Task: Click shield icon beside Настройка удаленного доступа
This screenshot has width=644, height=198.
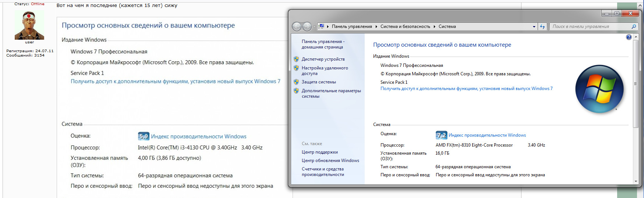Action: click(x=296, y=68)
